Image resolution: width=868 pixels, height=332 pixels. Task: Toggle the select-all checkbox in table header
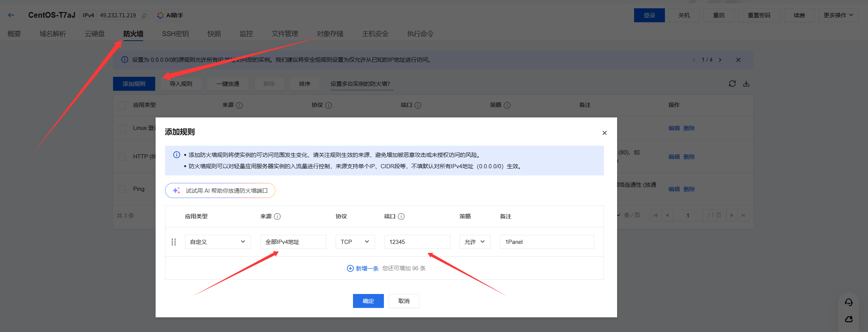(122, 105)
